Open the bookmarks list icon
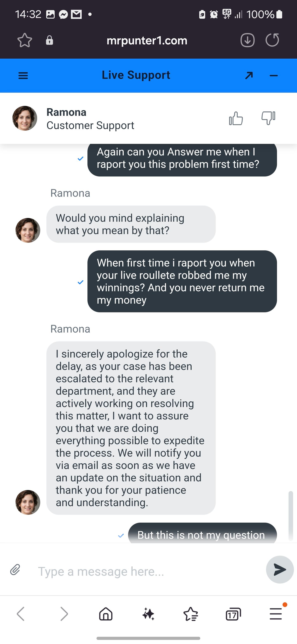 191,614
